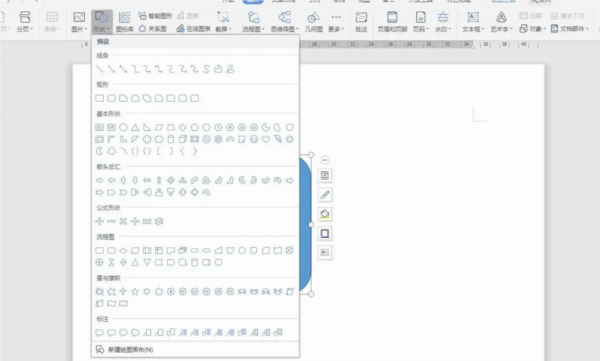The image size is (600, 361).
Task: Click the shape fill bucket icon
Action: point(324,214)
